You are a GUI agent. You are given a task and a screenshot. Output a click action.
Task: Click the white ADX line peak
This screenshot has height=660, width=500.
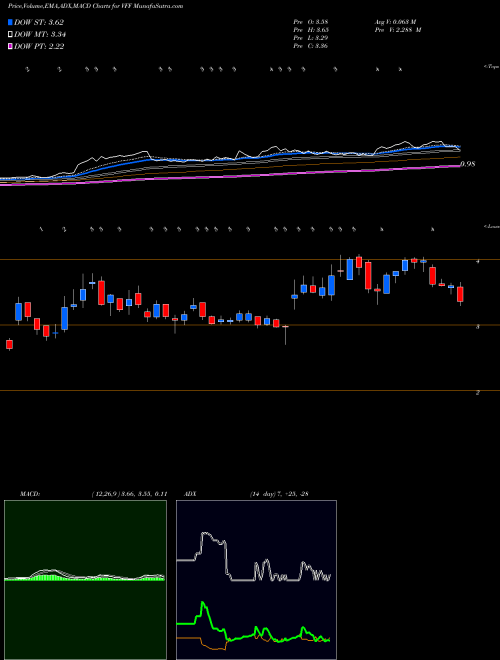tap(206, 535)
